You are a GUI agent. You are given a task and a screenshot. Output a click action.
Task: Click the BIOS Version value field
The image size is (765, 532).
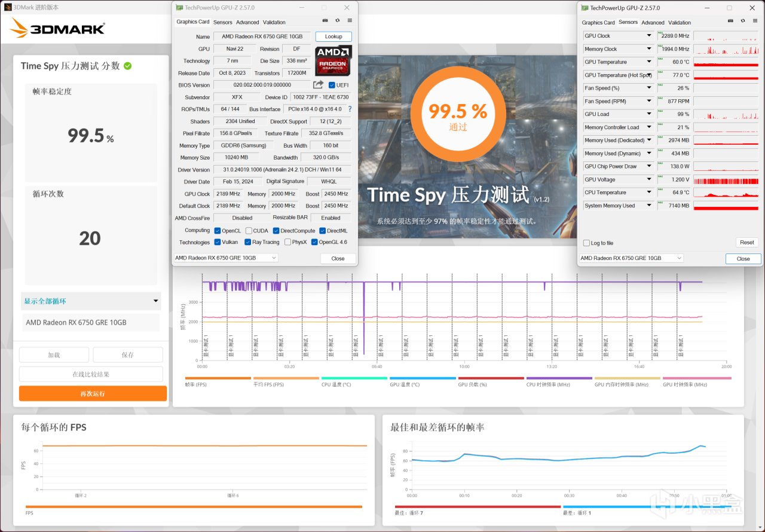pos(262,85)
